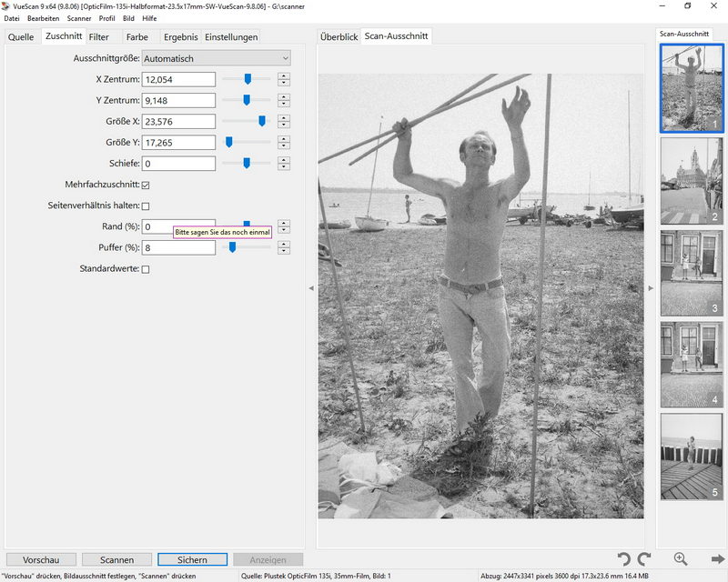Select thumbnail 2 with the tower building
The width and height of the screenshot is (728, 582).
click(691, 180)
